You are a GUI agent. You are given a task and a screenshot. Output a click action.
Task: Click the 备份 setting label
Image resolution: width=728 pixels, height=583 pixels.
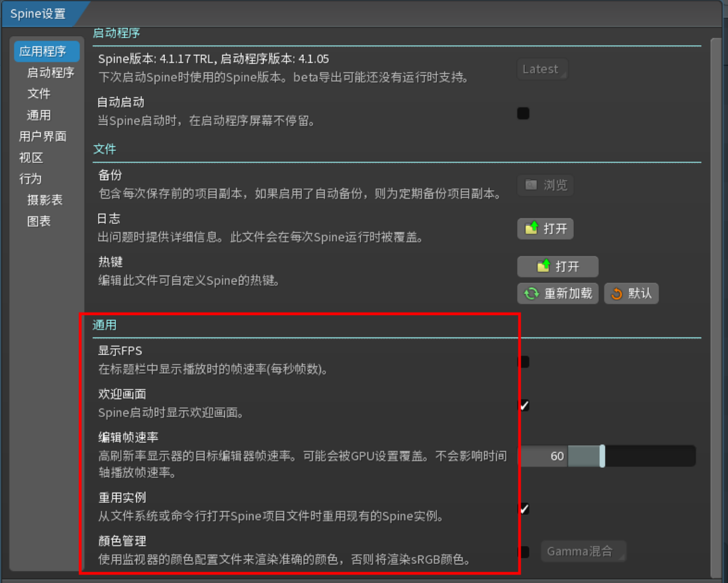[110, 175]
